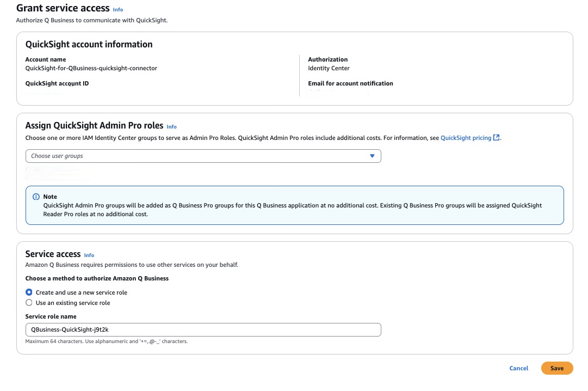This screenshot has height=391, width=588.
Task: Open Info link beside Grant service access
Action: coord(117,10)
